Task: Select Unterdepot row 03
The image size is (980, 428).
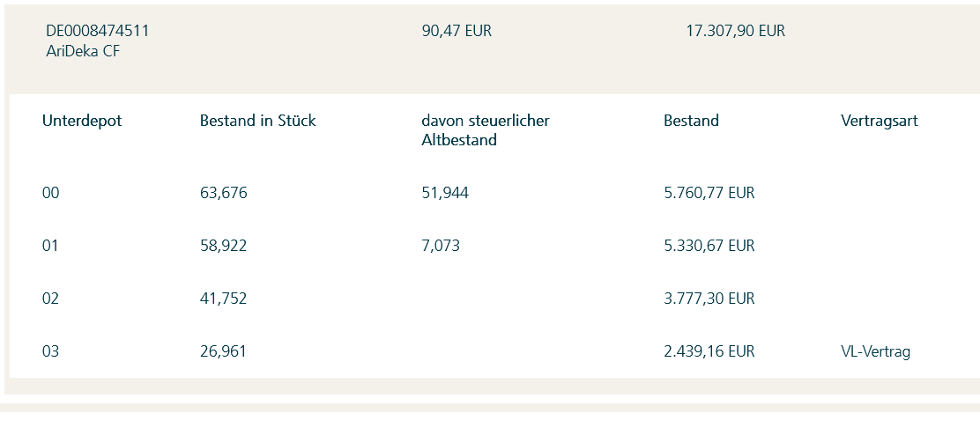Action: click(x=51, y=351)
